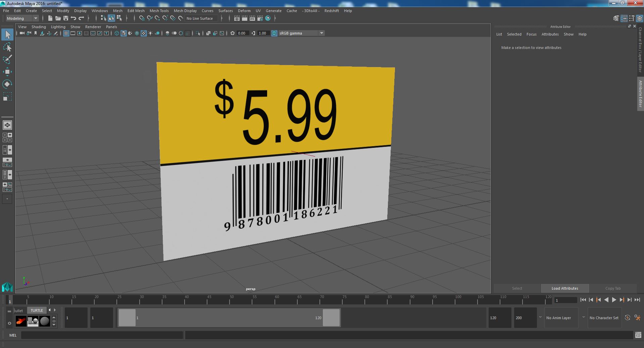Open the Render Settings window
This screenshot has height=348, width=644.
coord(260,18)
